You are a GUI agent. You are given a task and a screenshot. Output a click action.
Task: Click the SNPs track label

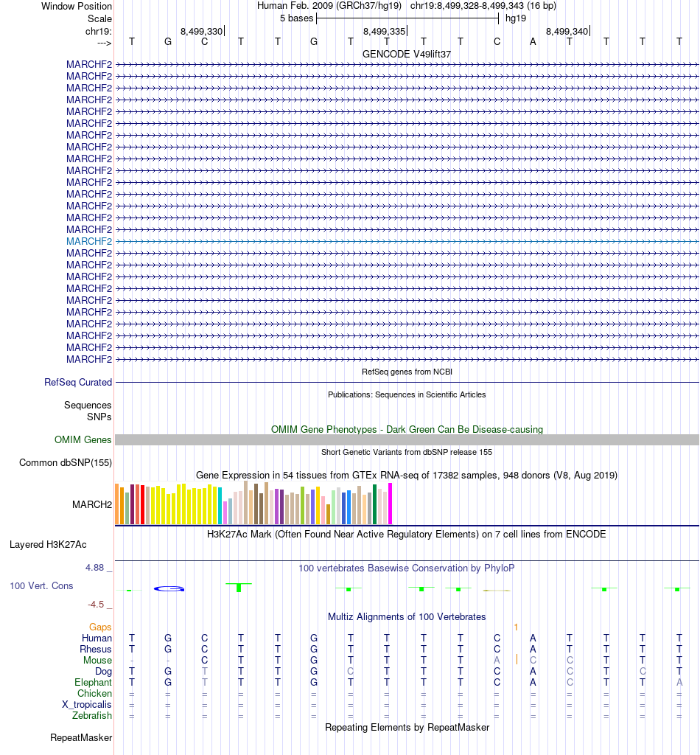coord(99,417)
